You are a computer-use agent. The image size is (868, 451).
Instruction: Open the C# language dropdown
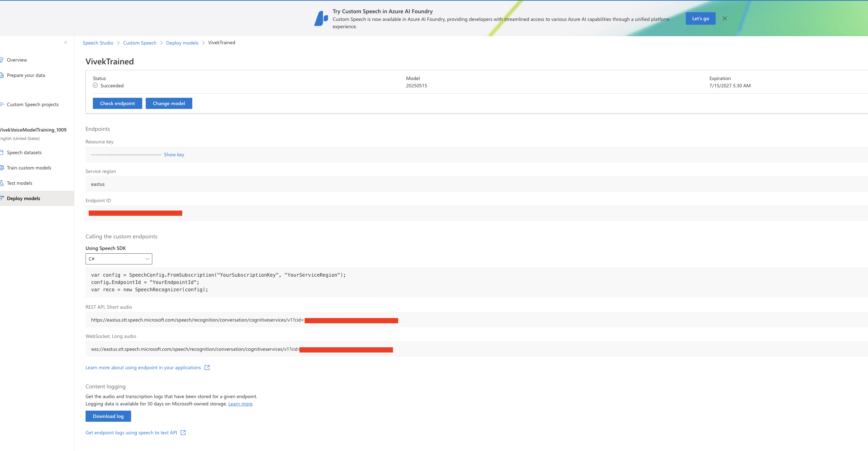point(119,259)
